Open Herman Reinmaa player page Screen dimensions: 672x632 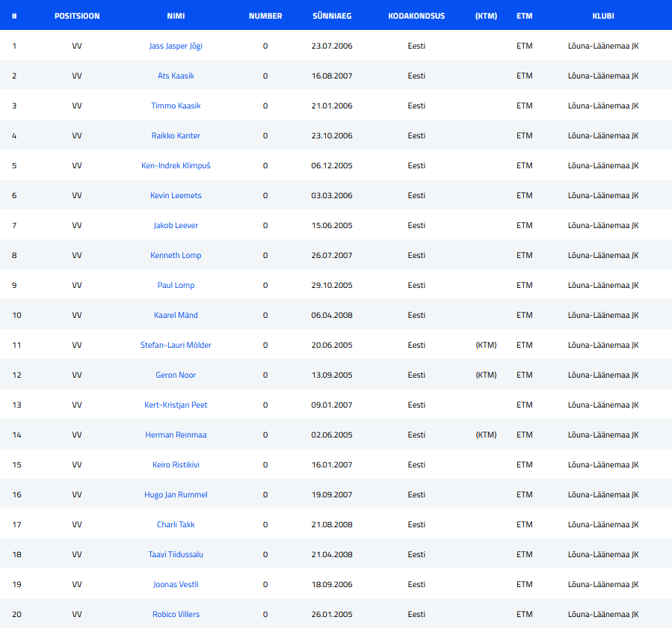[x=176, y=435]
